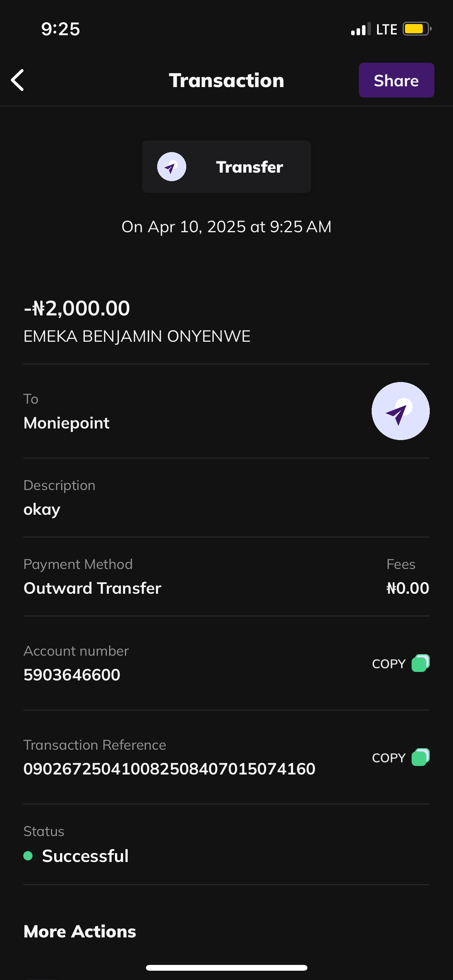Click the -₦2,000.00 amount
Screen dimensions: 453x980
[77, 308]
